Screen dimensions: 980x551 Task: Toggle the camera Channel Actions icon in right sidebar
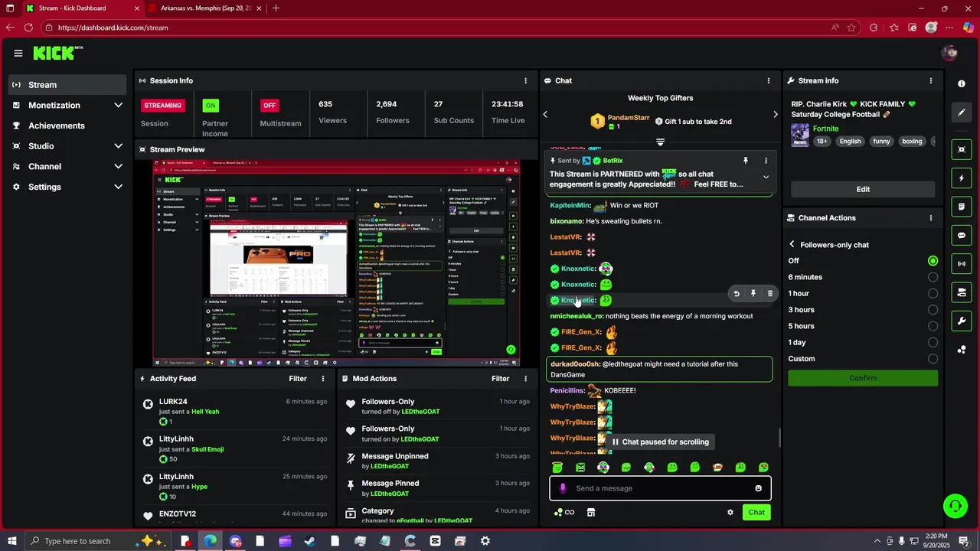[x=962, y=292]
